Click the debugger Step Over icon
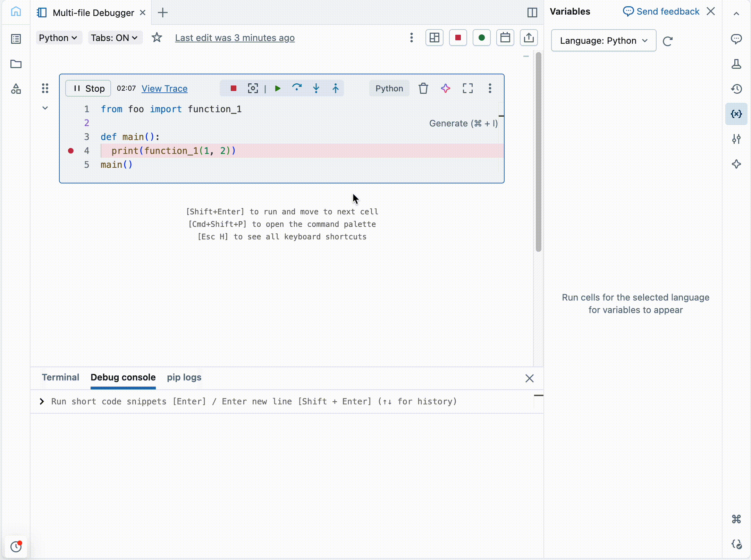This screenshot has width=751, height=560. (297, 88)
